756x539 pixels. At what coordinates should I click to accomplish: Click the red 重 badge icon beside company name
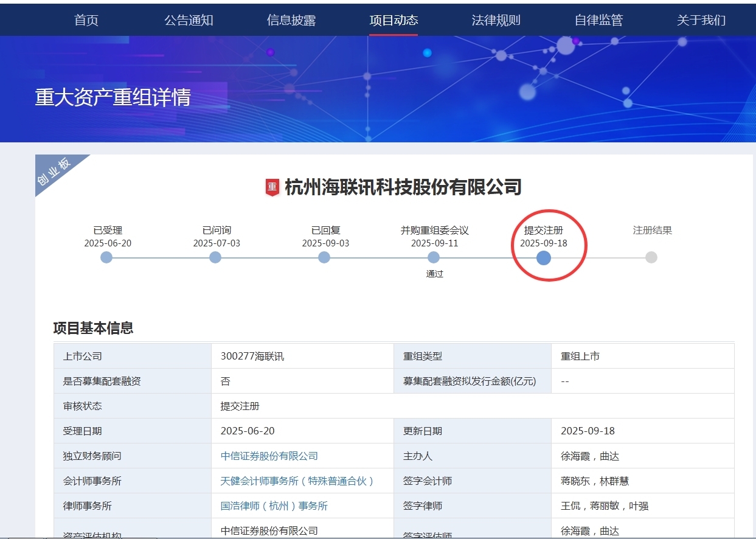coord(272,187)
